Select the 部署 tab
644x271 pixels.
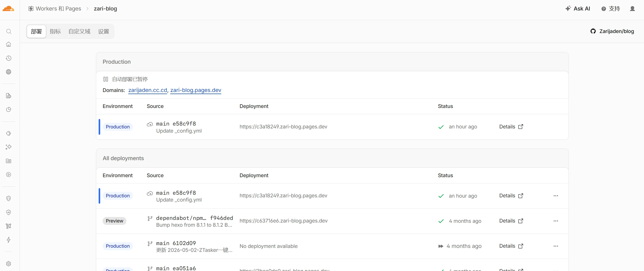click(x=36, y=31)
